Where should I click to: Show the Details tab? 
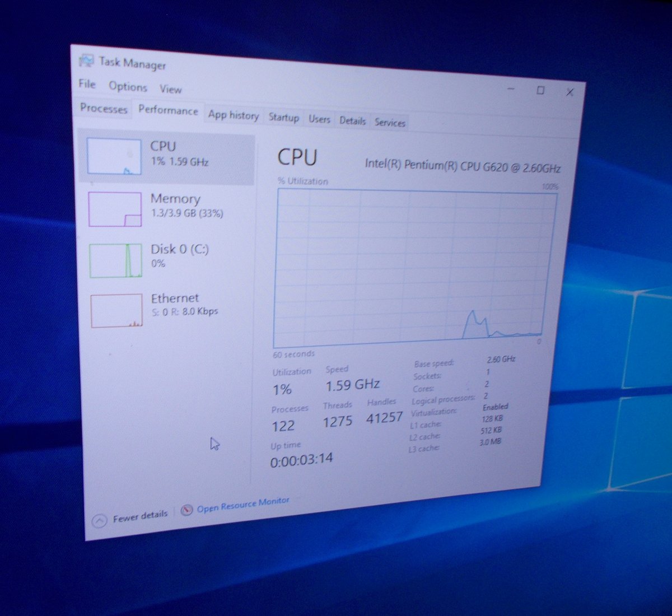coord(352,120)
